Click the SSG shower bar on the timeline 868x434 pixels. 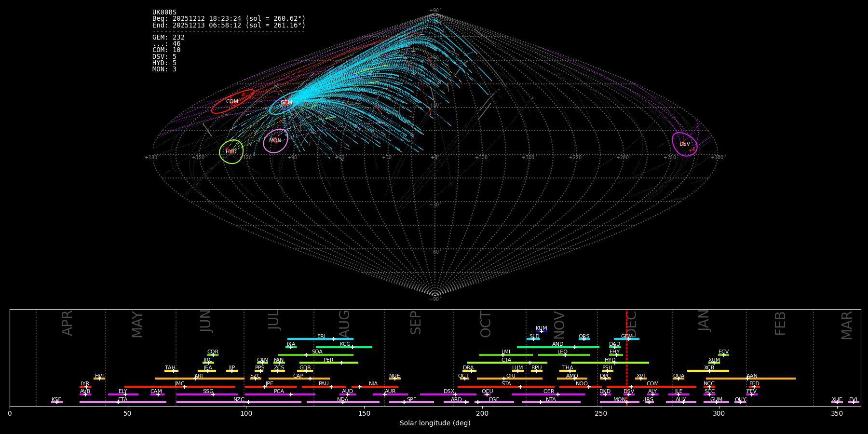[x=207, y=394]
